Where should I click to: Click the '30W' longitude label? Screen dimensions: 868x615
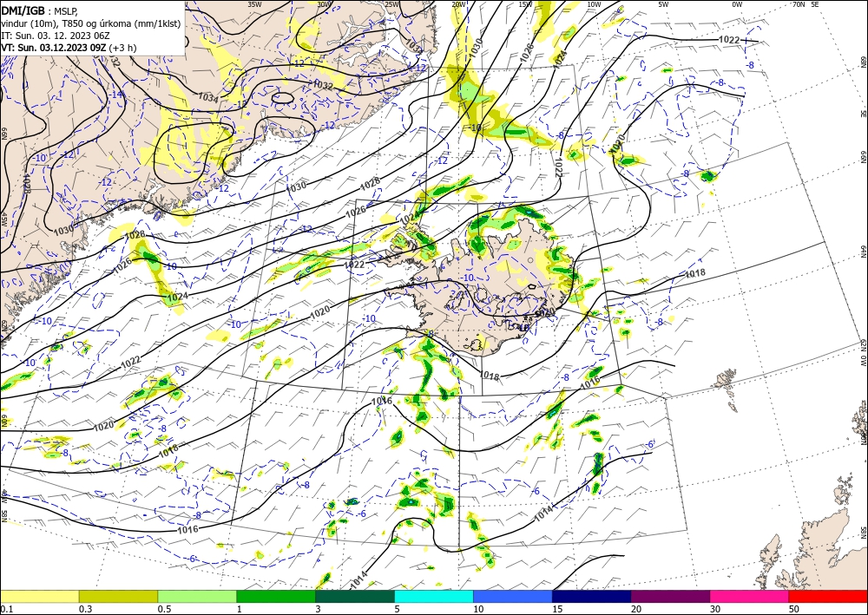325,4
